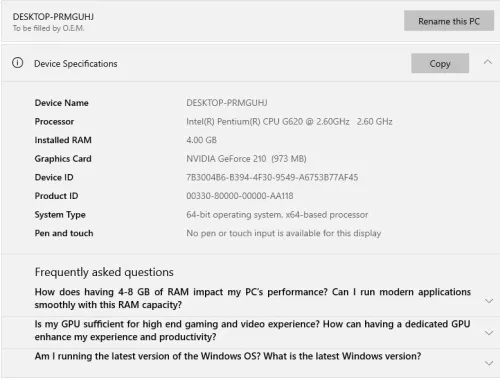Expand the latest Windows version FAQ chevron
Image resolution: width=500 pixels, height=380 pixels.
(489, 363)
